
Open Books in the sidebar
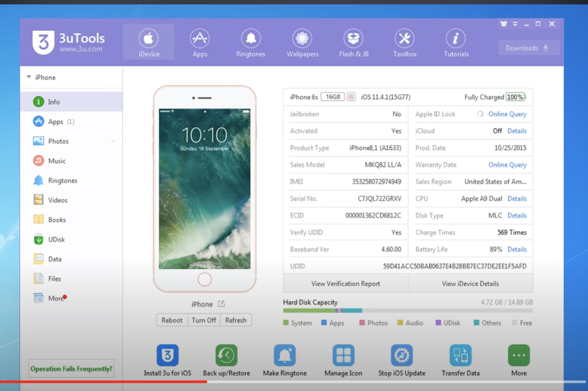tap(71, 220)
